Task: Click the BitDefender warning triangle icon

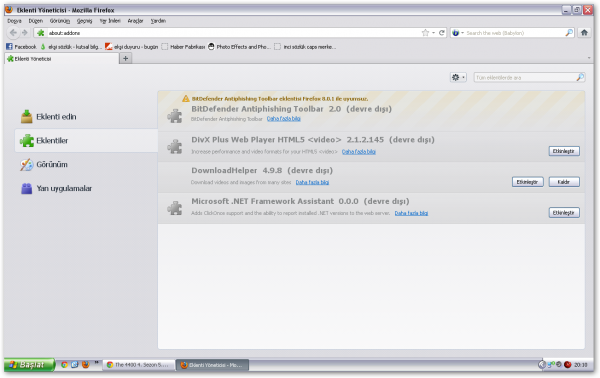Action: (x=186, y=99)
